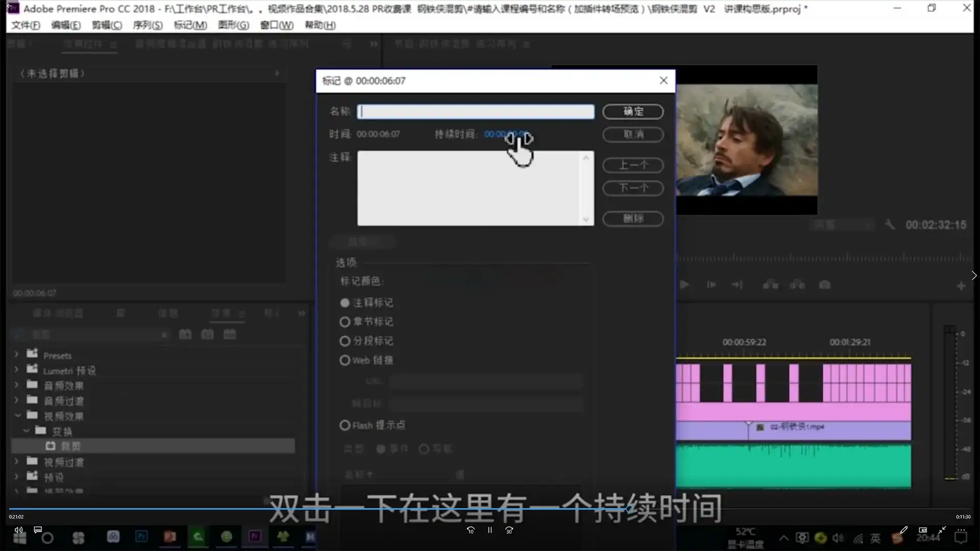Click the 确定 button in the marker dialog

[x=633, y=112]
